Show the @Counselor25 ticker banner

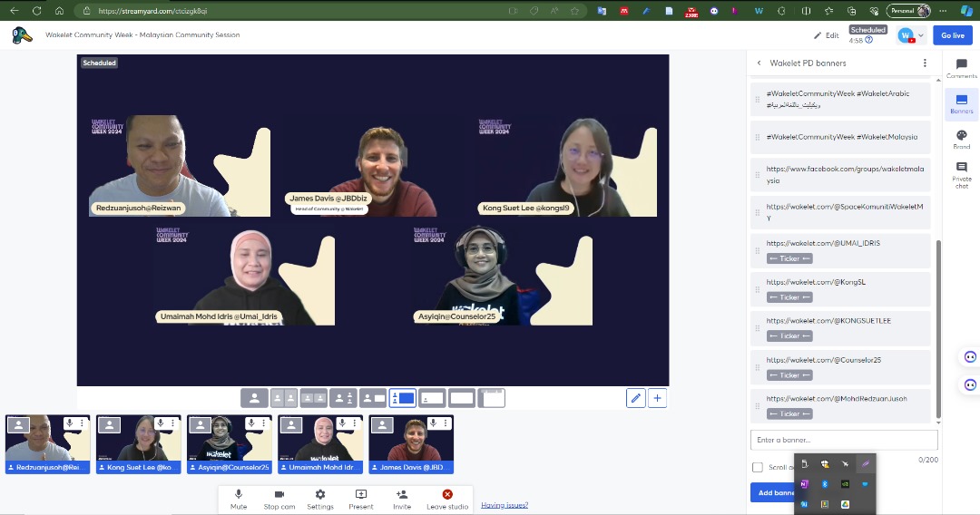coord(840,367)
